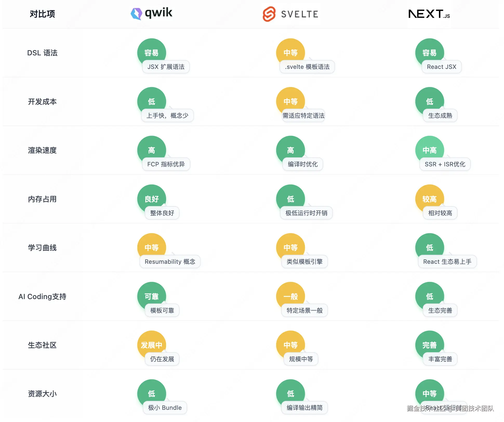Click the Resumability 概念 label
504x422 pixels.
[170, 262]
